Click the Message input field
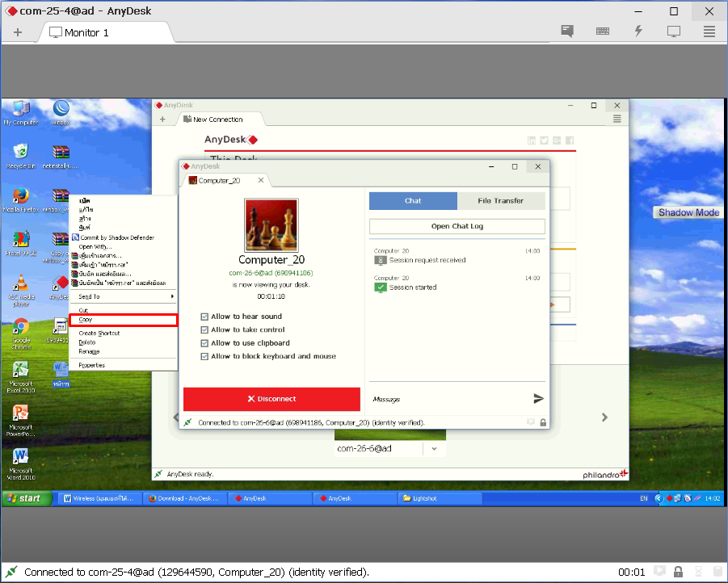 (449, 399)
